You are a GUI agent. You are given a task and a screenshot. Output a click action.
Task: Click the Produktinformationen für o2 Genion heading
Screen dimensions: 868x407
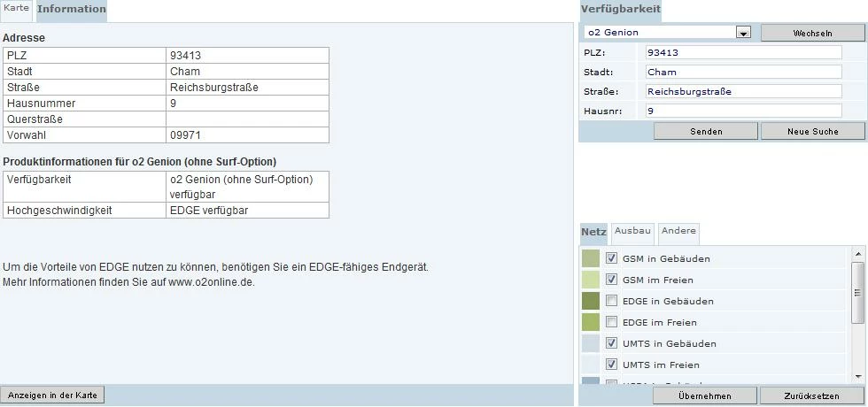coord(140,162)
